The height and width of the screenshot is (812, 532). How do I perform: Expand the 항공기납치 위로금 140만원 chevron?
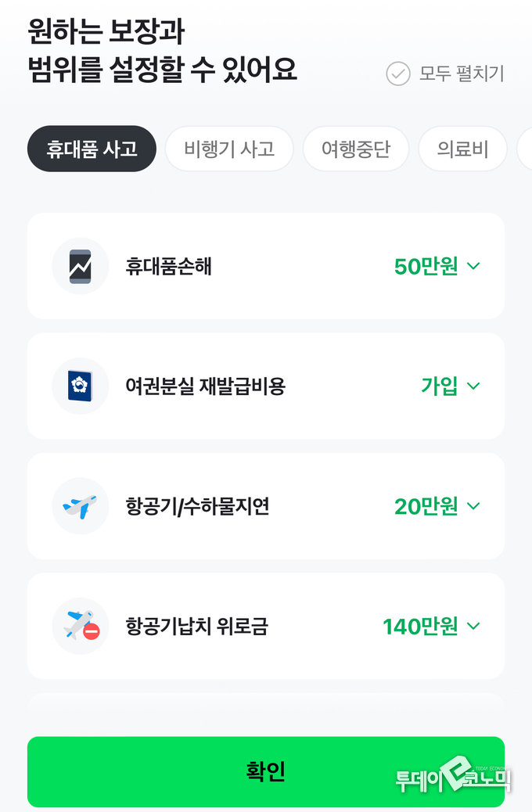pyautogui.click(x=473, y=626)
